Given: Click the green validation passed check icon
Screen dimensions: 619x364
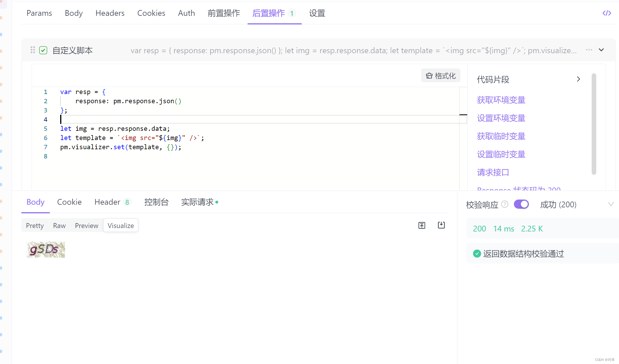Looking at the screenshot, I should [x=477, y=254].
